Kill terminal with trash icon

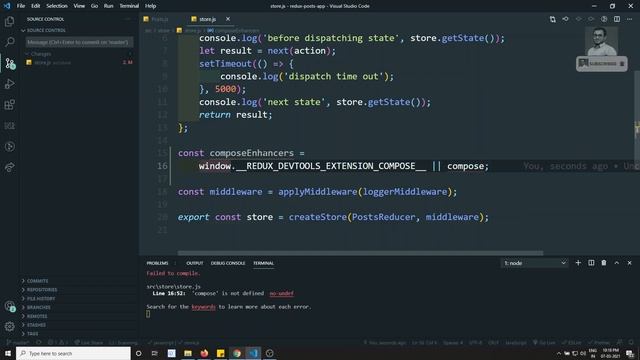604,263
